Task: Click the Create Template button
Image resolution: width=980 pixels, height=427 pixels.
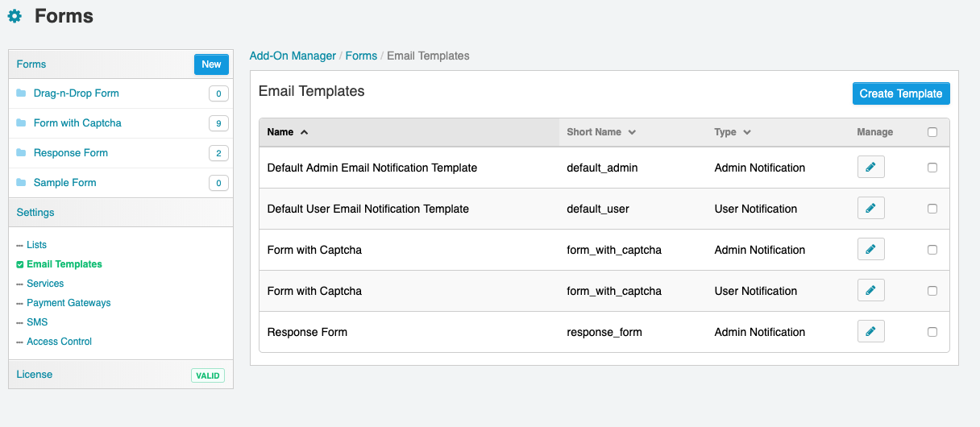Action: (901, 93)
